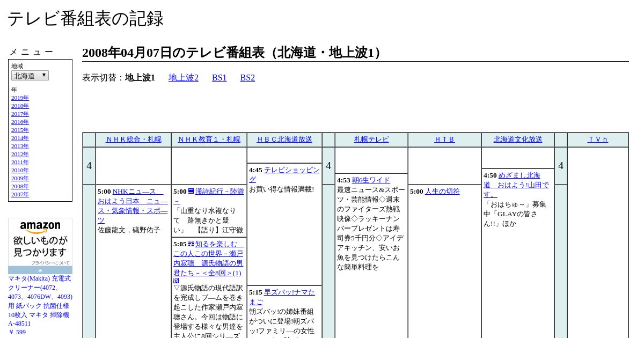Viewport: 644px width, 338px height.
Task: Click the プライバシーについて ad privacy text
Action: coord(50,263)
